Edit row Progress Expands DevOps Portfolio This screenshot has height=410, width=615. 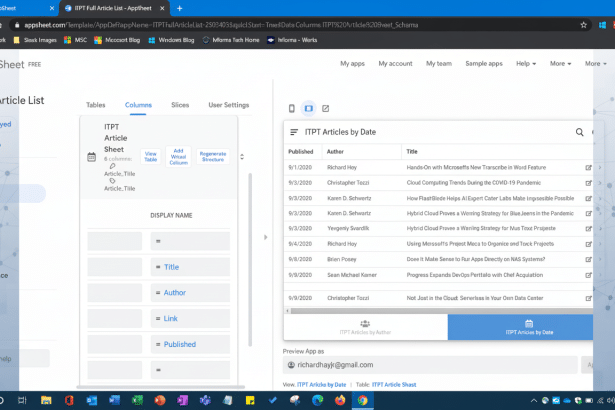588,275
